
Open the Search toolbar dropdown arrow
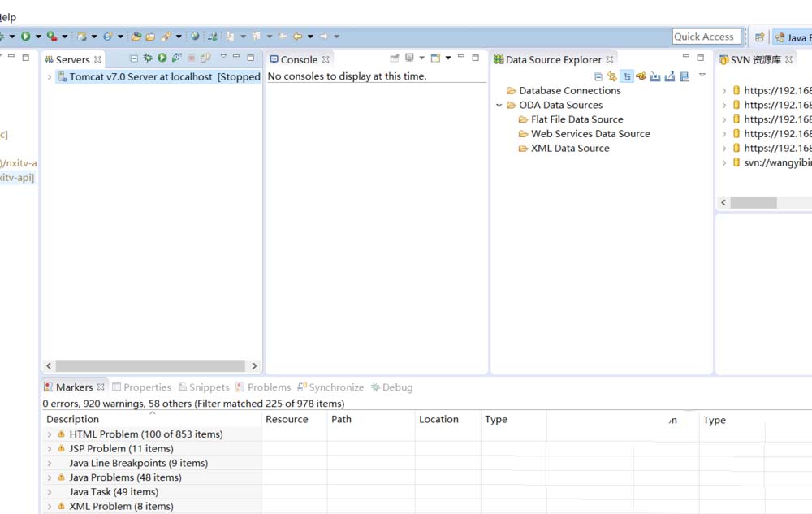coord(179,37)
